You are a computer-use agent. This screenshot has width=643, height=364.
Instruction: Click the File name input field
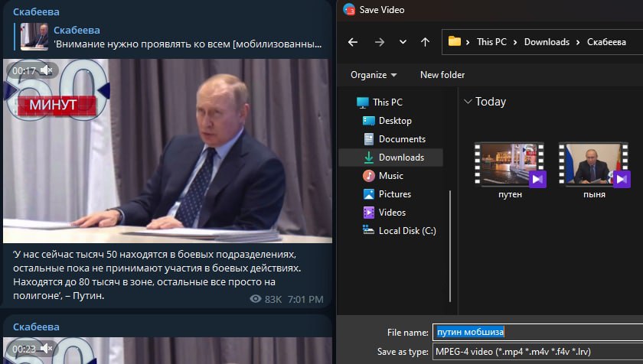[x=537, y=332]
